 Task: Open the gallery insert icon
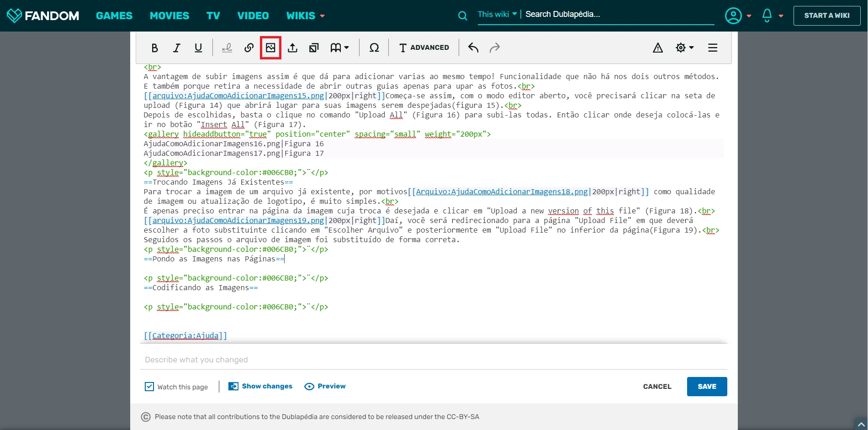tap(314, 48)
